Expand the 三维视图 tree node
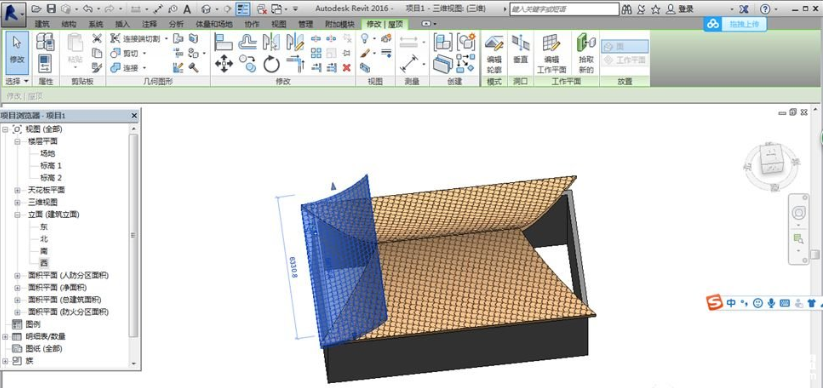 click(x=17, y=202)
